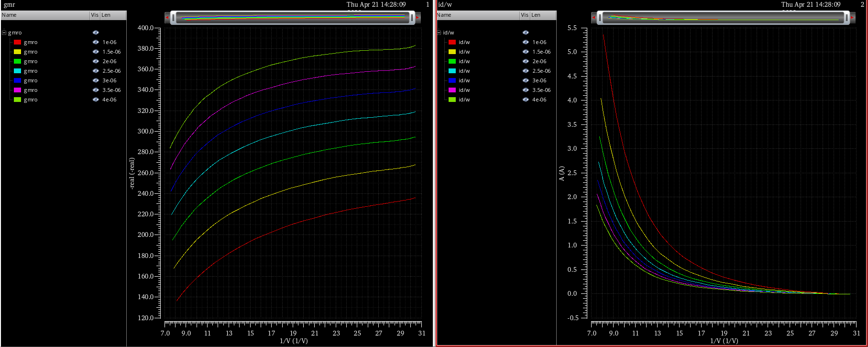The height and width of the screenshot is (347, 868).
Task: Collapse the id/w tree group
Action: click(x=439, y=33)
